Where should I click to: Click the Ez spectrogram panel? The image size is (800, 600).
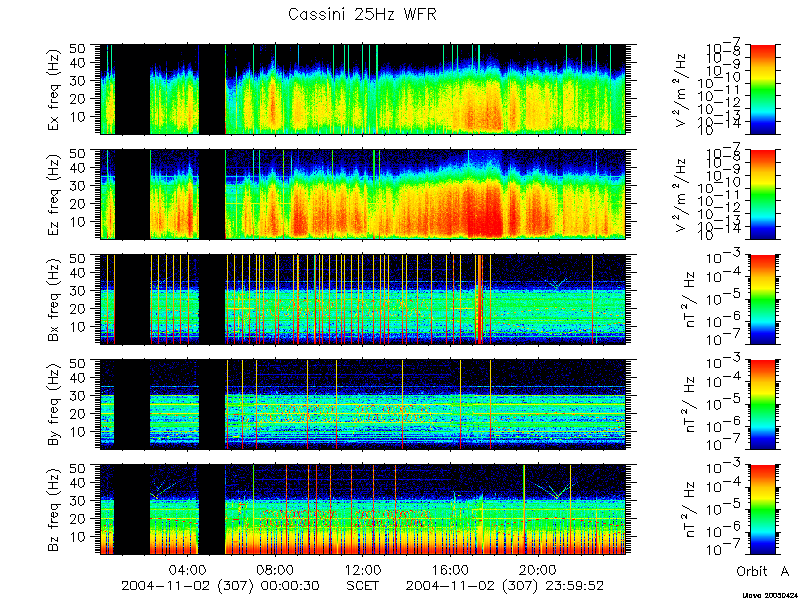[363, 194]
